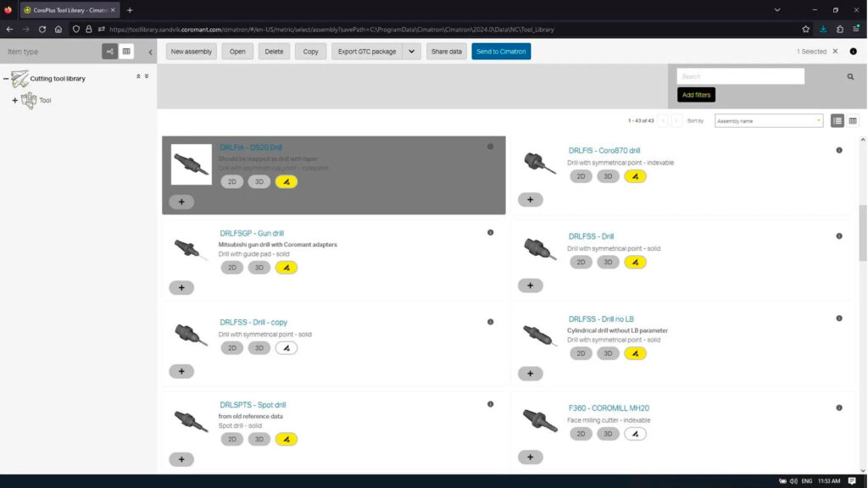
Task: Switch item type to tree view
Action: (109, 52)
